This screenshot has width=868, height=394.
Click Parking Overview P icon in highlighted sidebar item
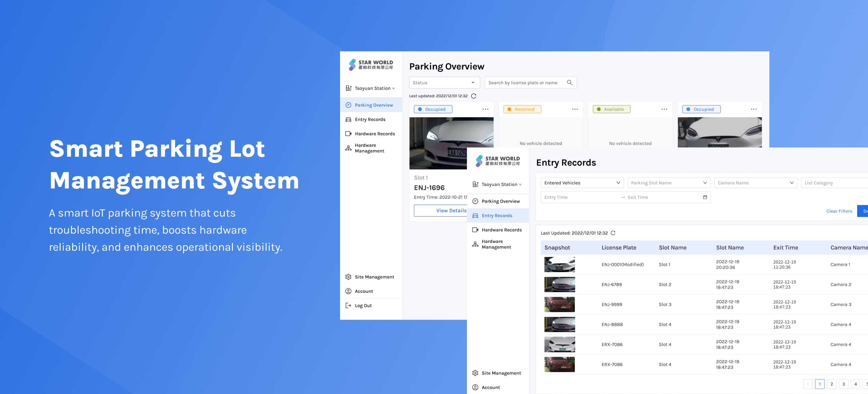coord(348,105)
